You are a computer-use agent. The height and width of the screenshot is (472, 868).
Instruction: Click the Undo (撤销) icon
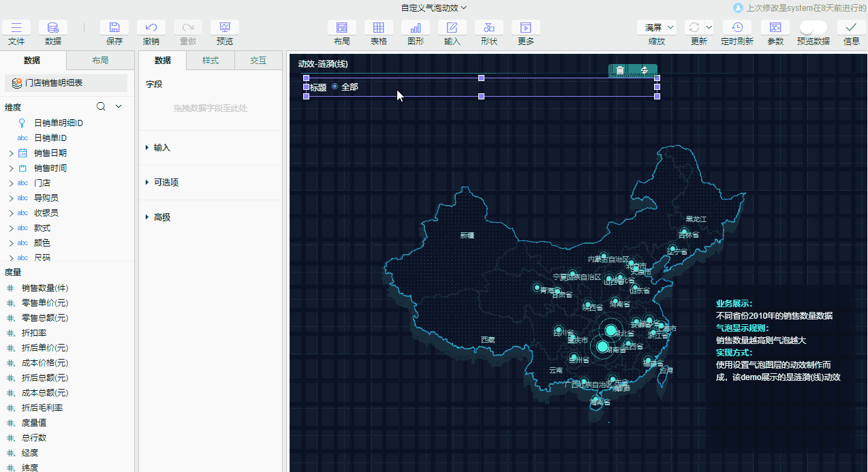coord(151,28)
